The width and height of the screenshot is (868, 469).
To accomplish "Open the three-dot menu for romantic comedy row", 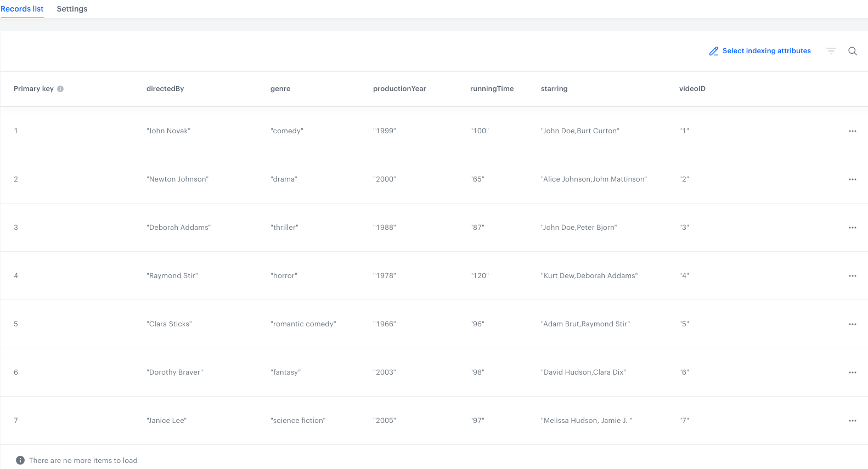I will coord(852,324).
